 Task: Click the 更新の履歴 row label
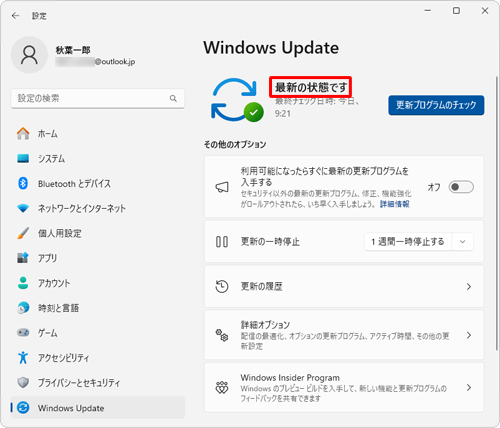pyautogui.click(x=262, y=287)
